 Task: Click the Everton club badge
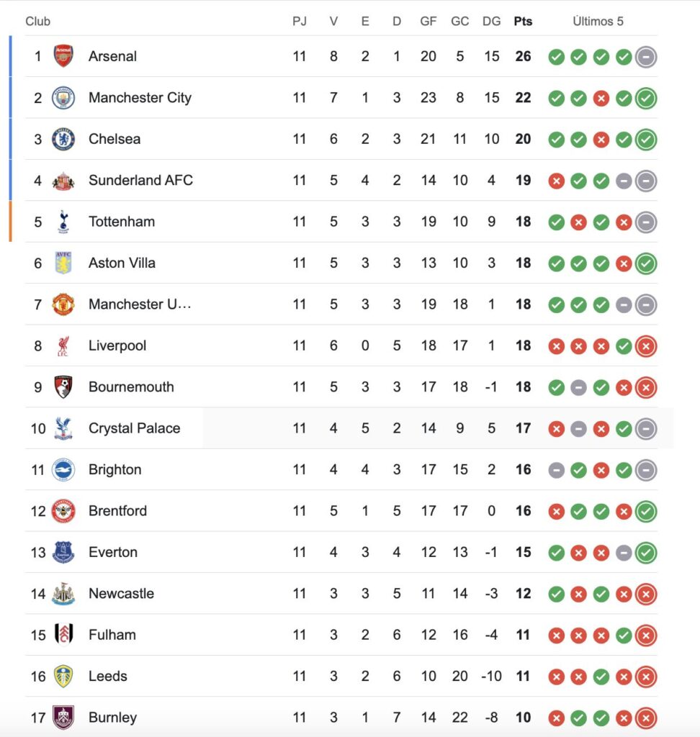[63, 553]
